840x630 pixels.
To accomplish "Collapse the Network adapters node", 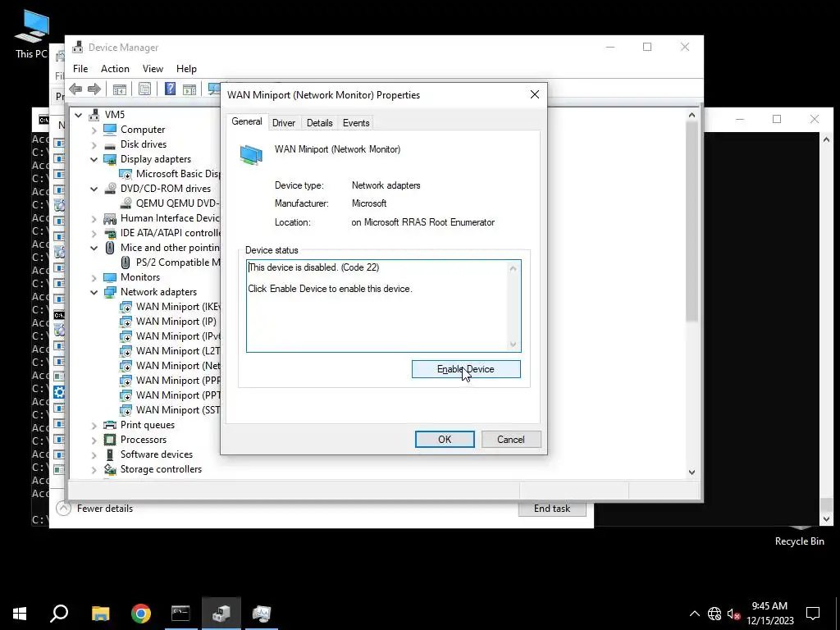I will 94,293.
